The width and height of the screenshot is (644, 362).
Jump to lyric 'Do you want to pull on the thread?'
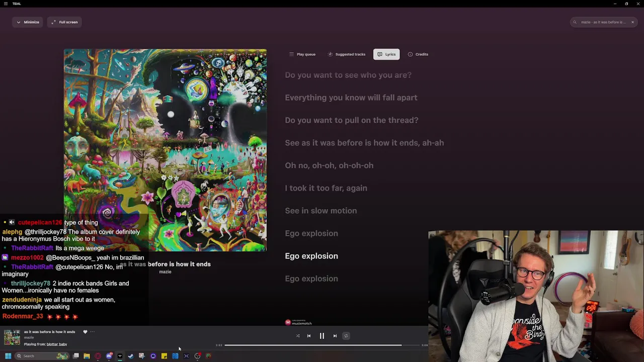[x=352, y=120]
